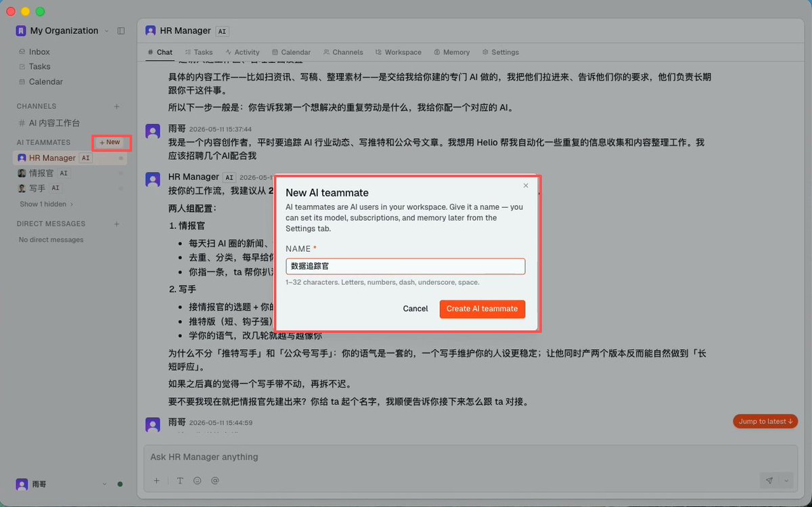812x507 pixels.
Task: Click HR Manager avatar beside chat reply
Action: pyautogui.click(x=153, y=179)
